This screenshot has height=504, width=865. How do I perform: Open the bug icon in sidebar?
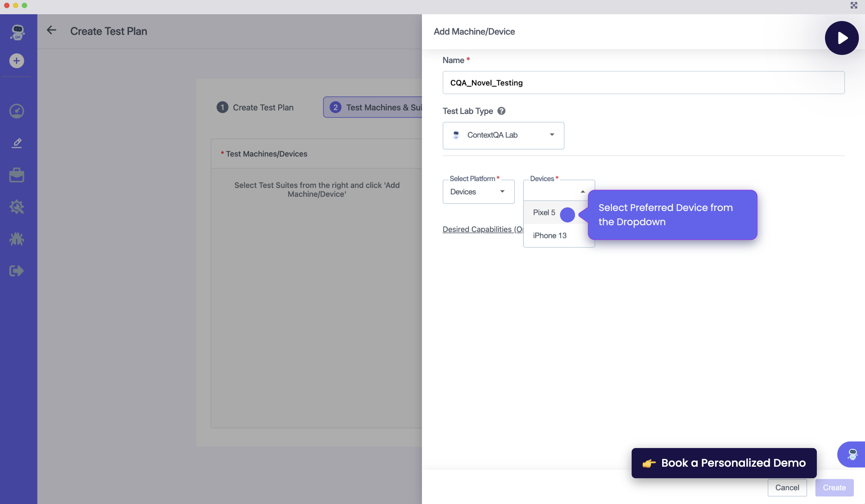click(x=17, y=239)
